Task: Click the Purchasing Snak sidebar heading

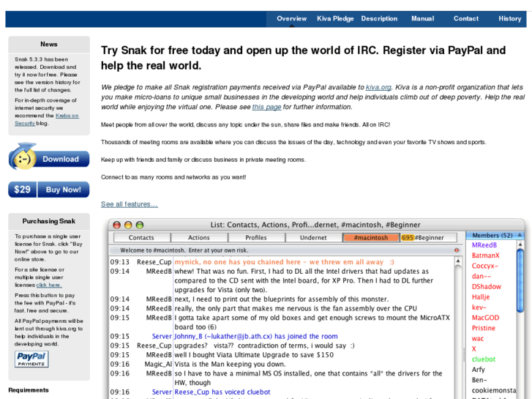Action: 49,221
